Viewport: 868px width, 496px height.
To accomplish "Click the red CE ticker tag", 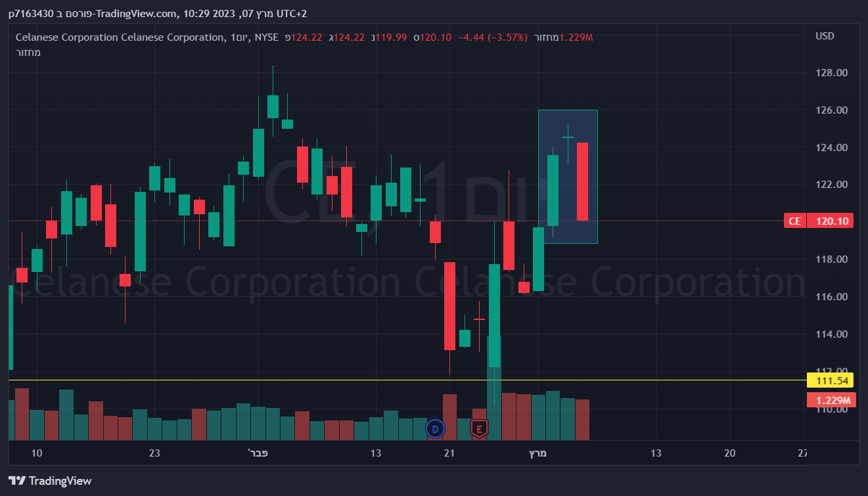I will click(x=794, y=221).
